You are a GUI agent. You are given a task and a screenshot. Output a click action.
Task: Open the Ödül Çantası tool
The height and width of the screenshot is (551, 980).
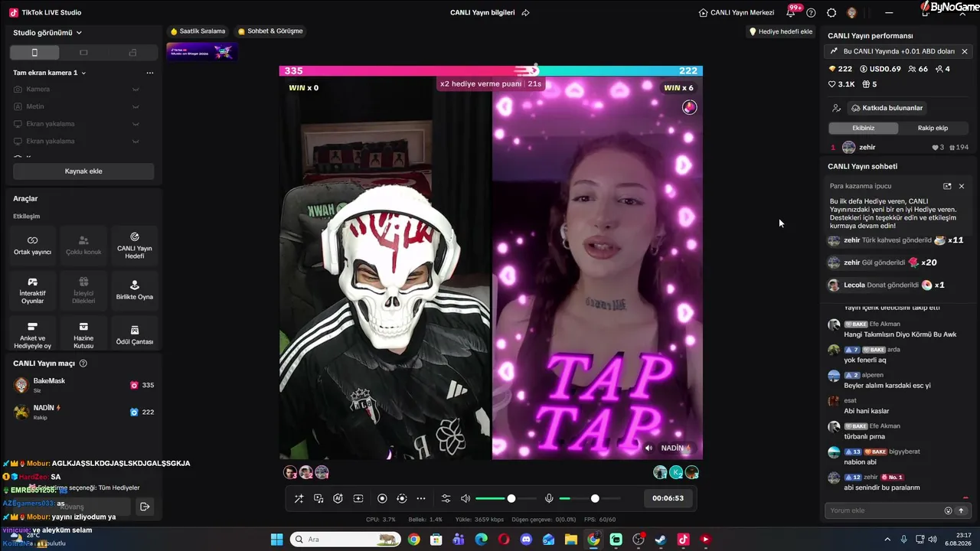[134, 335]
